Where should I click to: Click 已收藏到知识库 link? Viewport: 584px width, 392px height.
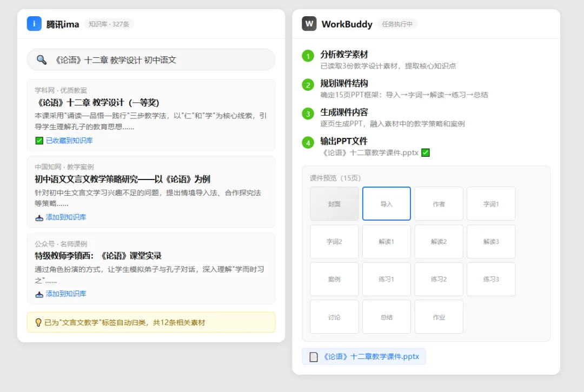[x=69, y=141]
